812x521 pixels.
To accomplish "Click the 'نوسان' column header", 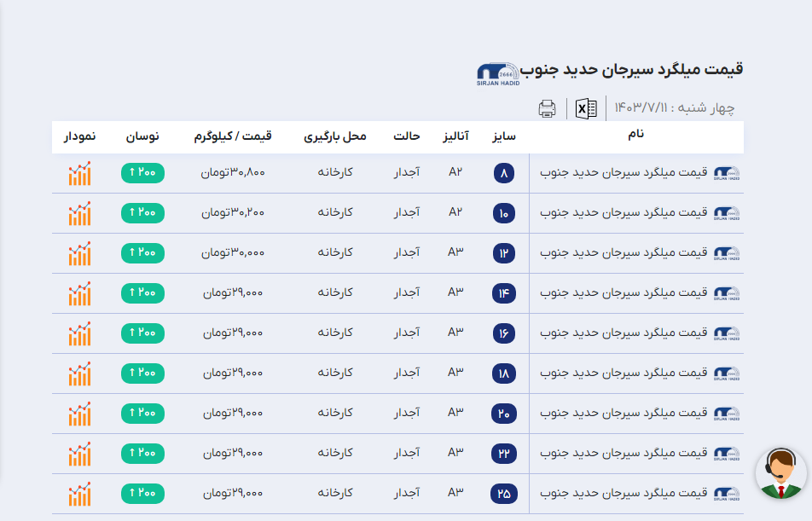I will 142,136.
